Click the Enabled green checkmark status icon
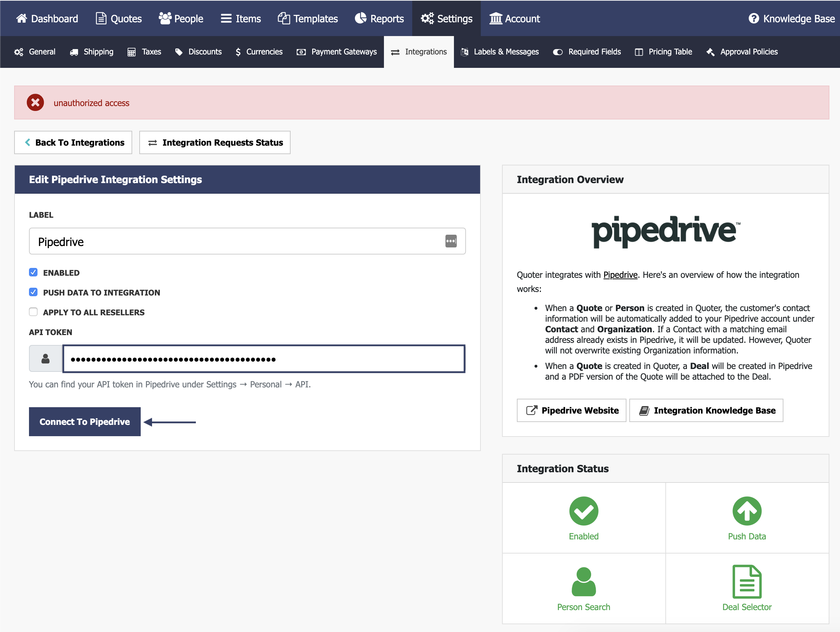 pos(584,511)
